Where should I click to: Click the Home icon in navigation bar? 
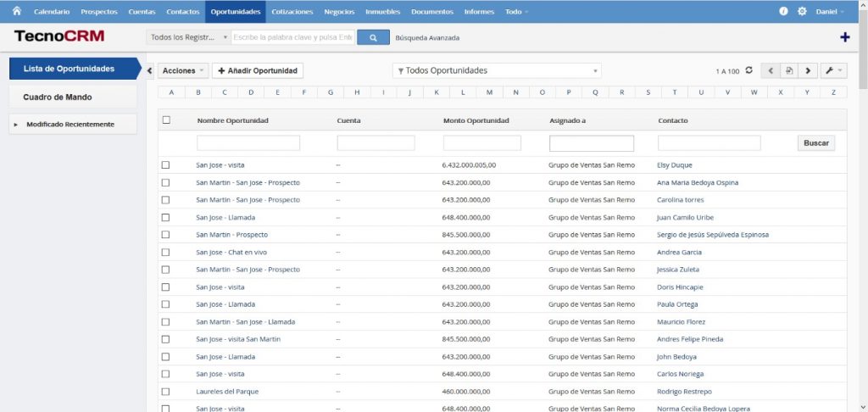click(x=15, y=11)
